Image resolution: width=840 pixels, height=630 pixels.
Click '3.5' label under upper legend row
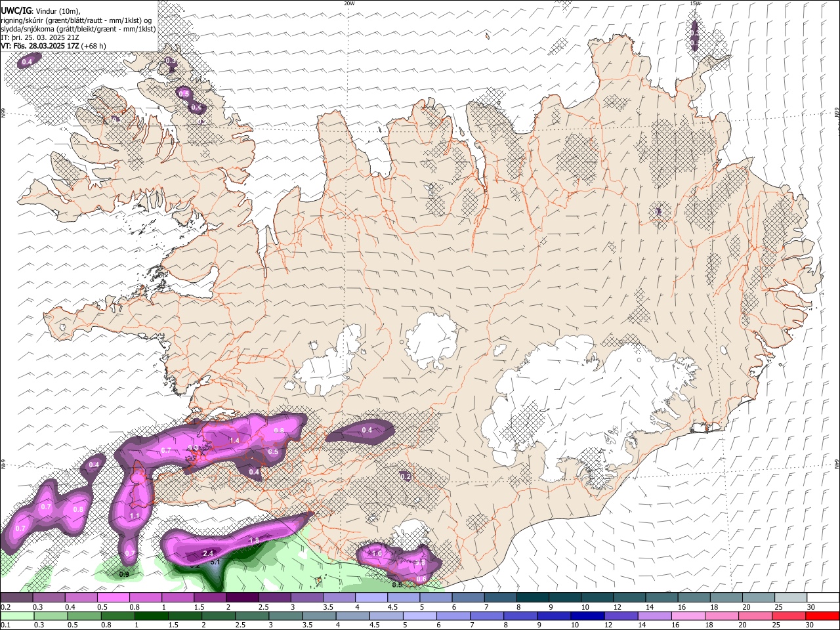click(327, 607)
